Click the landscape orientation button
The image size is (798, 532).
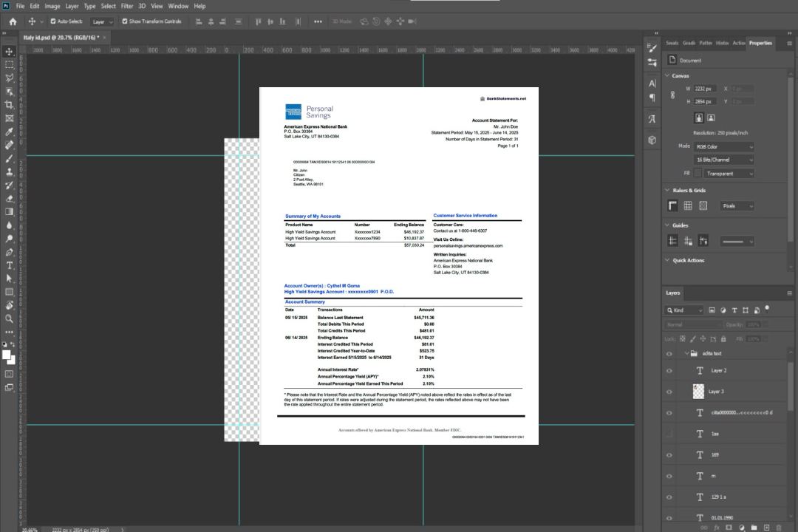point(711,118)
